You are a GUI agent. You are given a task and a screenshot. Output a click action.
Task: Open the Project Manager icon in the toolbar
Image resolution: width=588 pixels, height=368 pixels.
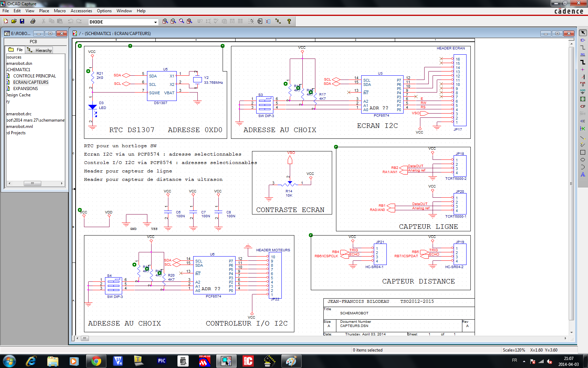[x=278, y=21]
